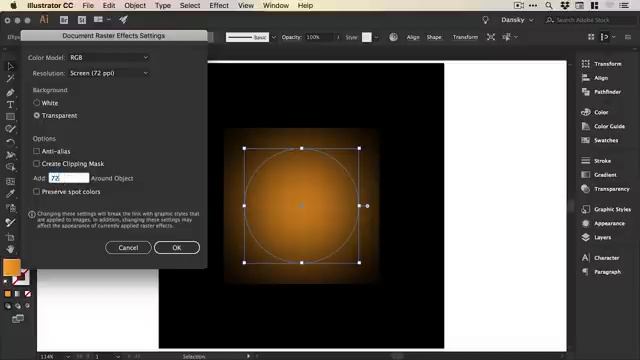Open the Window menu
The image size is (640, 360).
coord(276,5)
